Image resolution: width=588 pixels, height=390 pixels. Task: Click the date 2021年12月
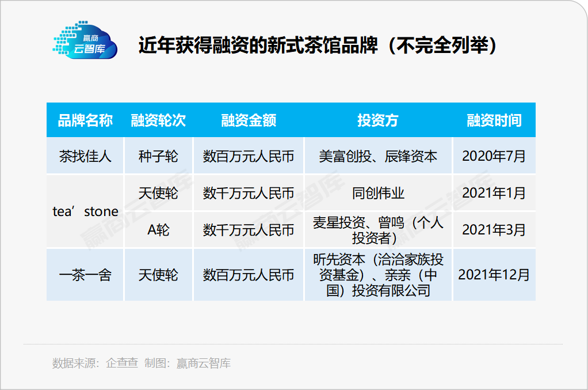494,275
